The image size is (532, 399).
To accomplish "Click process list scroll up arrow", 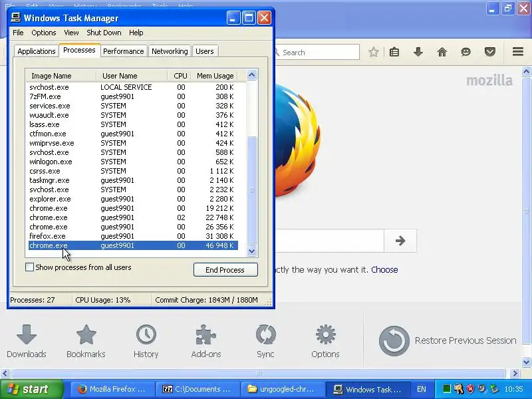I will tap(252, 75).
